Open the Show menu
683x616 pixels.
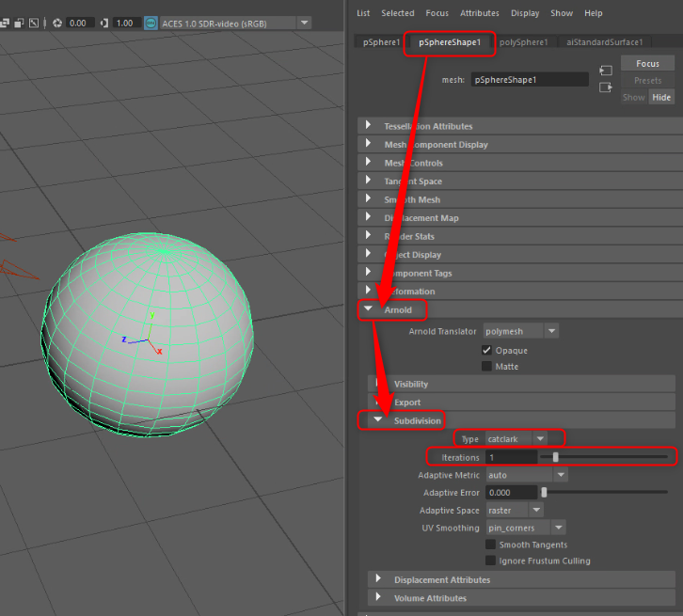coord(562,13)
